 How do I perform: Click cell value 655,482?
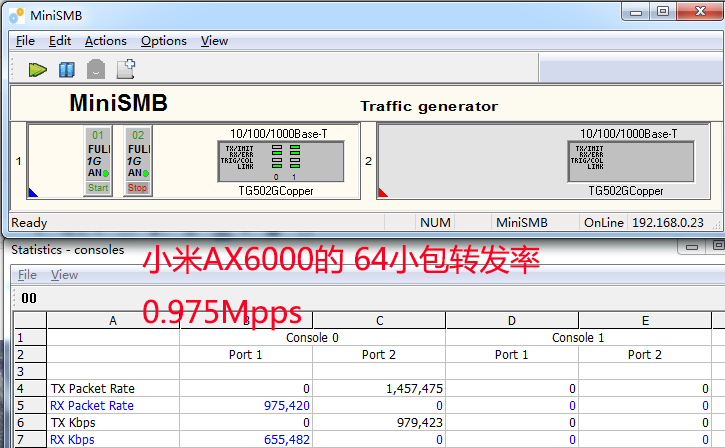click(x=287, y=440)
